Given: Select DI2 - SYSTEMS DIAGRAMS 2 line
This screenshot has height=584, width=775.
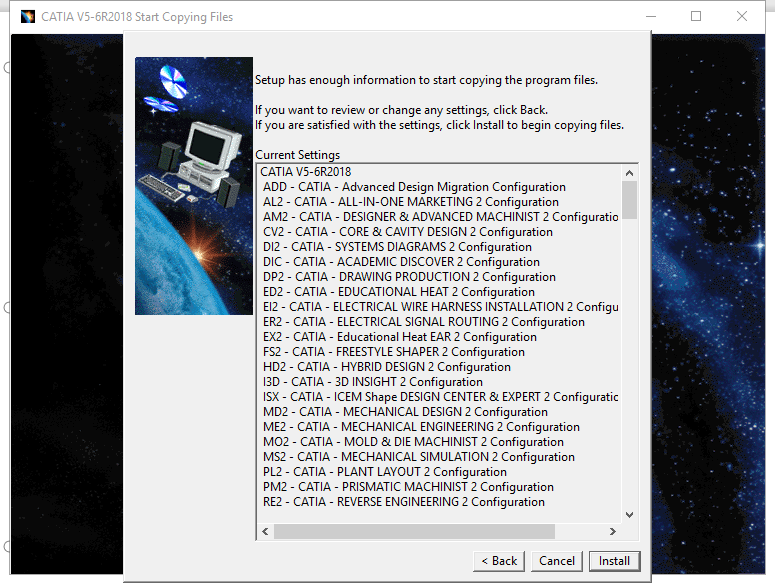Looking at the screenshot, I should pyautogui.click(x=397, y=247).
